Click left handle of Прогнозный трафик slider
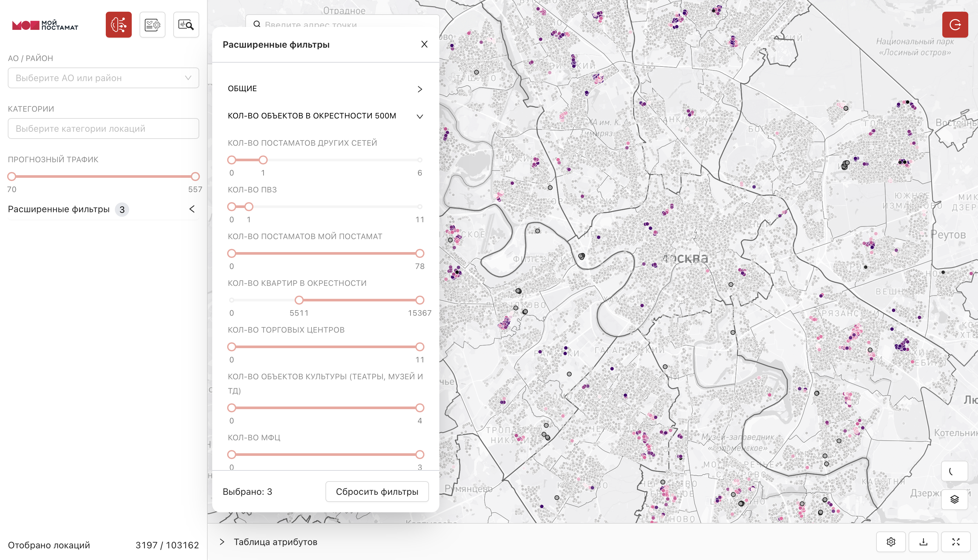This screenshot has height=560, width=978. (x=12, y=177)
